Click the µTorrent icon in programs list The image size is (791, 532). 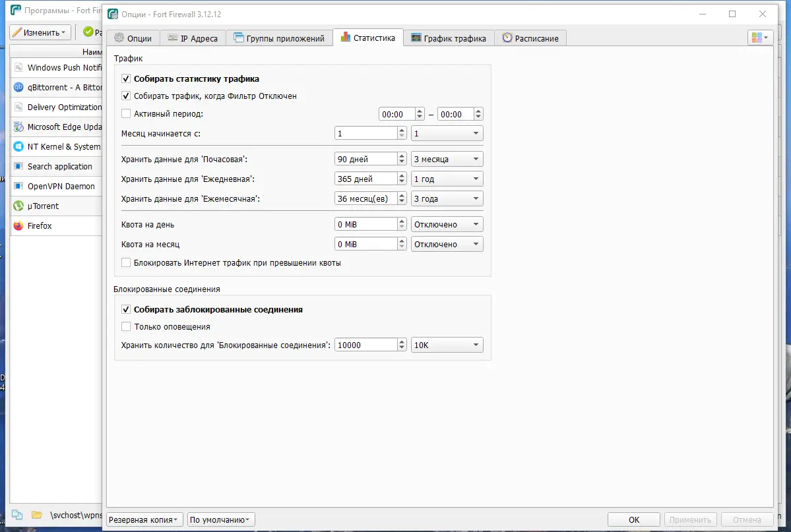18,206
